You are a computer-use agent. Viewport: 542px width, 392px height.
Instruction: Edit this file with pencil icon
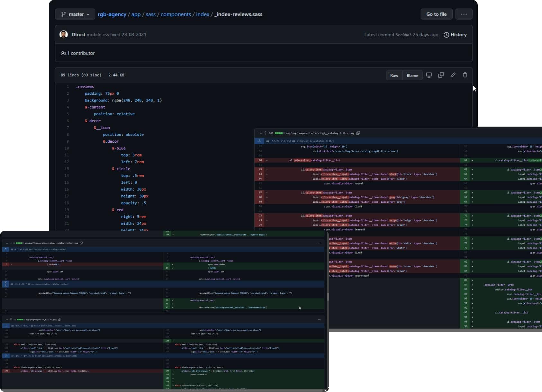pyautogui.click(x=453, y=75)
